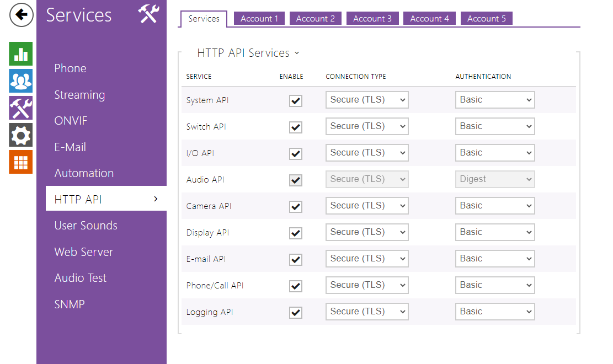Select SNMP in the sidebar

(70, 304)
